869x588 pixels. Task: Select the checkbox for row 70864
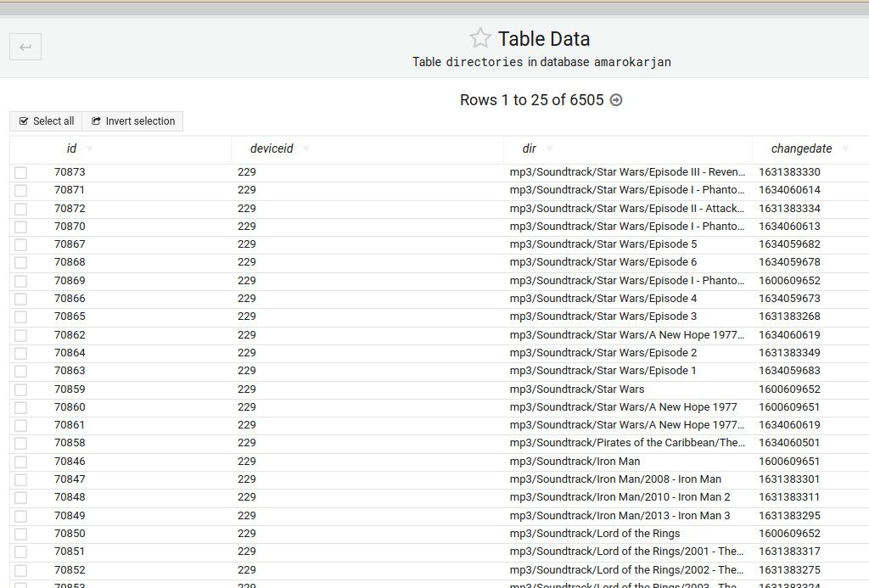pos(20,353)
